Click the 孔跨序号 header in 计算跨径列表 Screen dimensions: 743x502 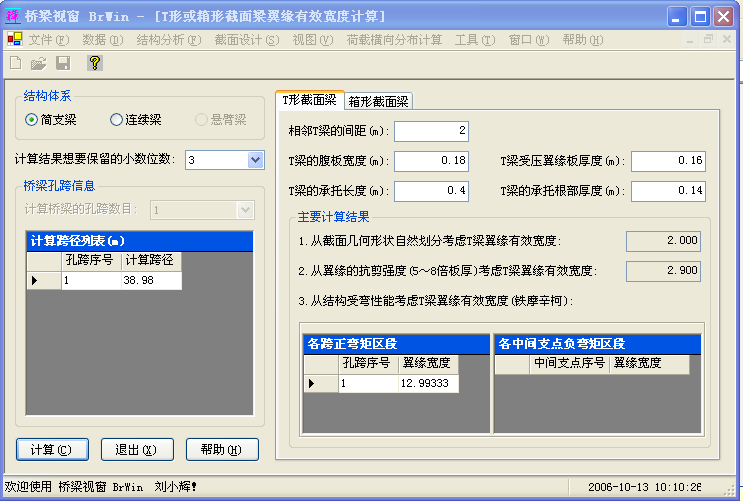tap(91, 260)
